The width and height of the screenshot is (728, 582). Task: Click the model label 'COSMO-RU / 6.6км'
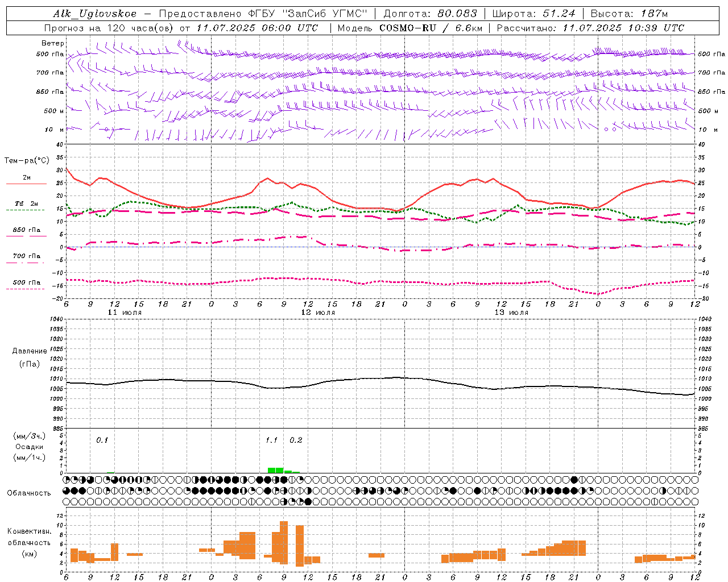click(431, 28)
